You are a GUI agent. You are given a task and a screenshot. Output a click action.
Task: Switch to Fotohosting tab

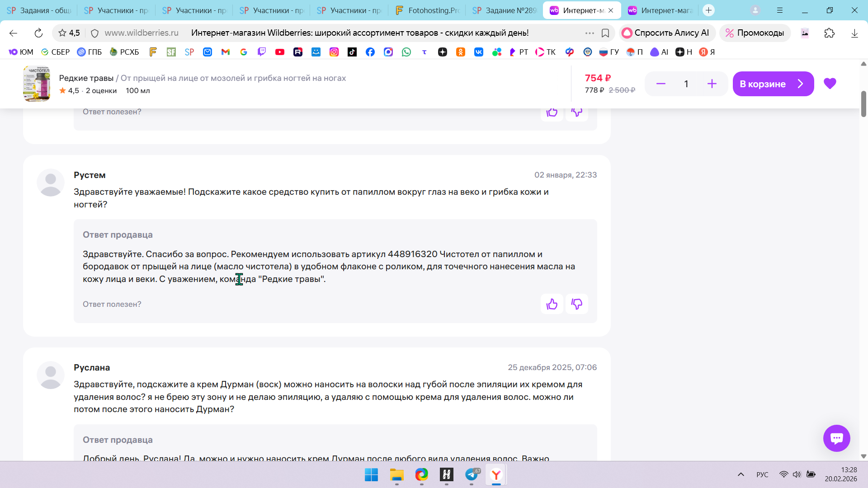(x=427, y=10)
